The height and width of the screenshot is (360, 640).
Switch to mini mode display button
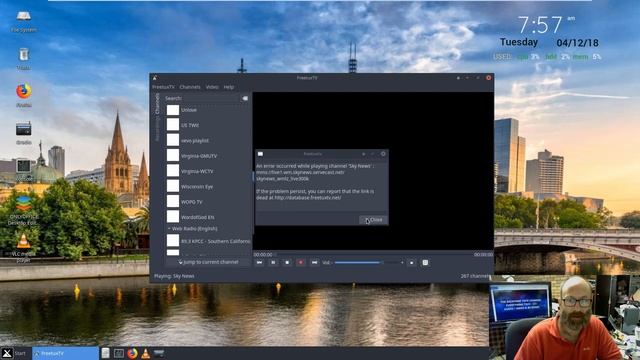tap(425, 262)
